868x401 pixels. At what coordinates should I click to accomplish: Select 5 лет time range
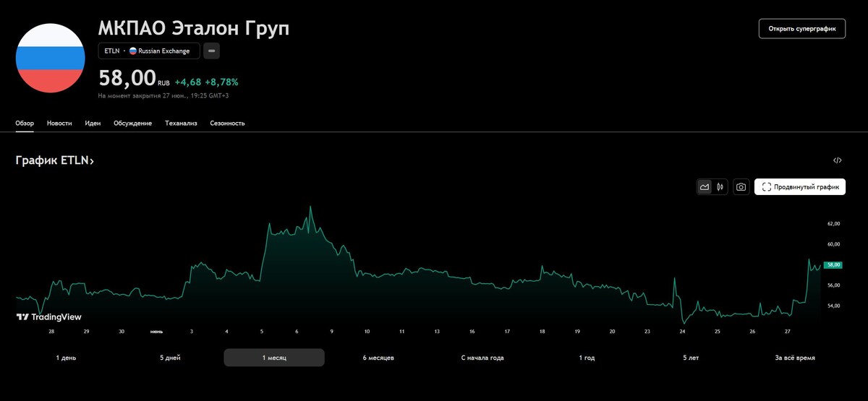click(691, 358)
